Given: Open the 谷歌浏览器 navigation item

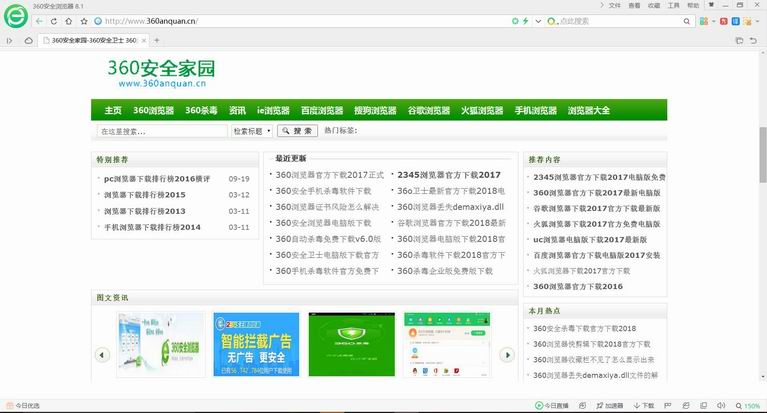Looking at the screenshot, I should (x=429, y=110).
